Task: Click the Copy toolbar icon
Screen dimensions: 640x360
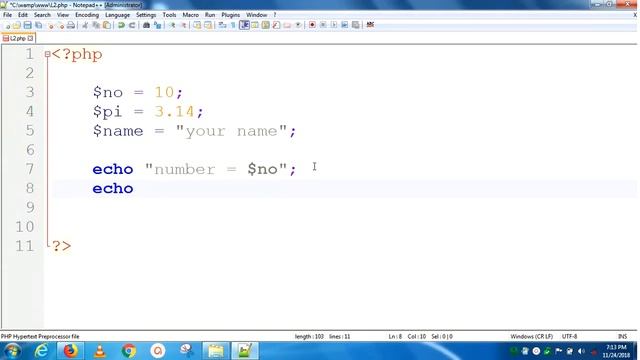Action: (96, 25)
